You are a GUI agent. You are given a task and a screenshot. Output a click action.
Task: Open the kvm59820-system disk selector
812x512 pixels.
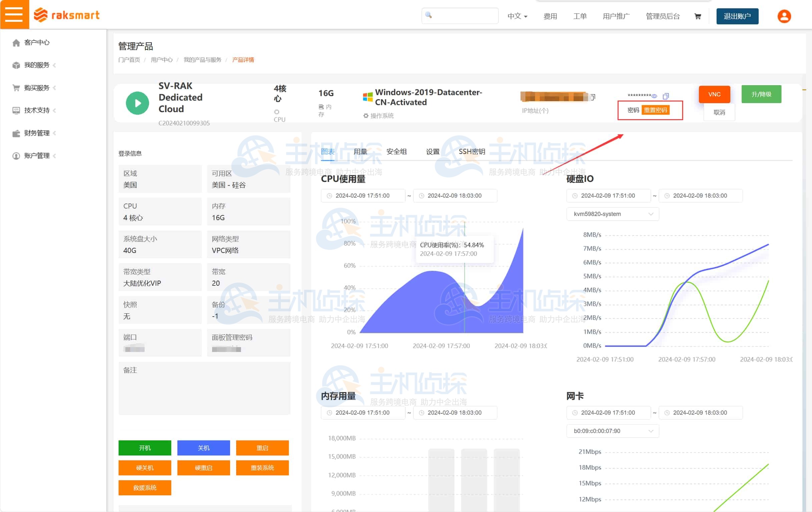click(x=613, y=214)
